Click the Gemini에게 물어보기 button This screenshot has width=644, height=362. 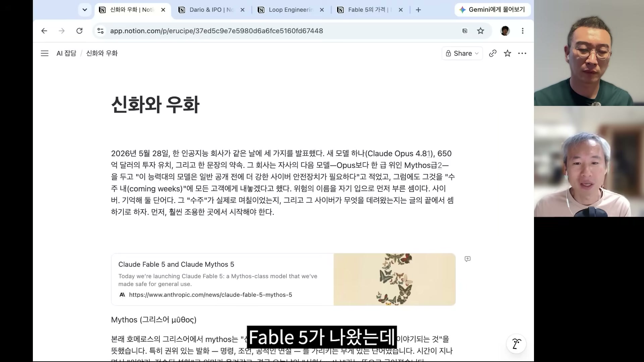492,10
